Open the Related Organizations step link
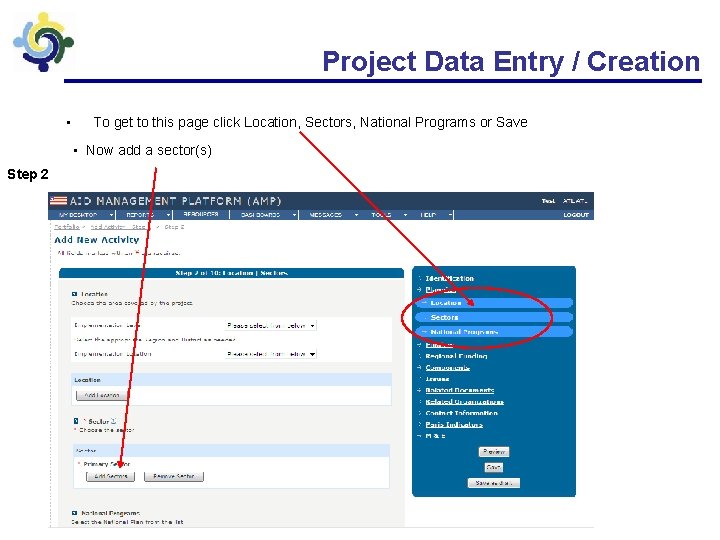This screenshot has height=540, width=720. pyautogui.click(x=465, y=402)
